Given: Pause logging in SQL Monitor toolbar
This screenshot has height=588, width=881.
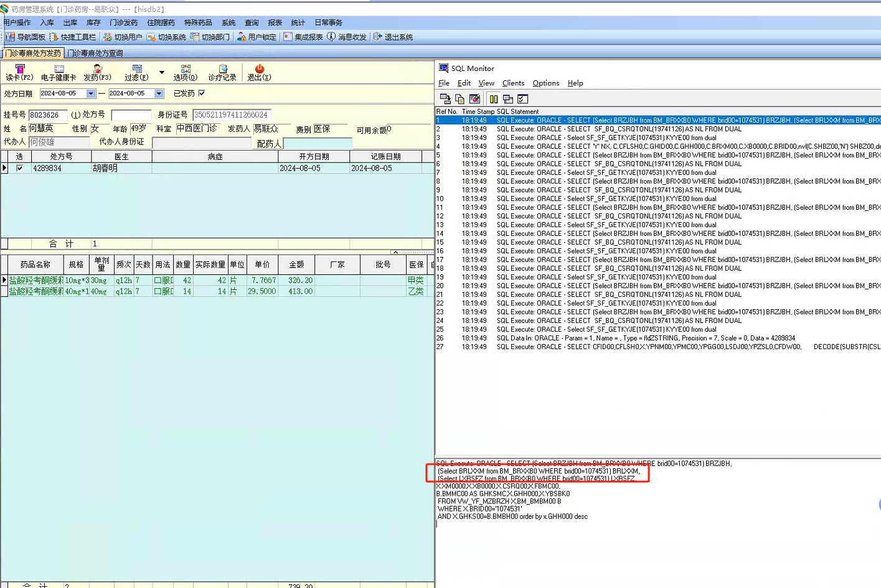Looking at the screenshot, I should (494, 99).
